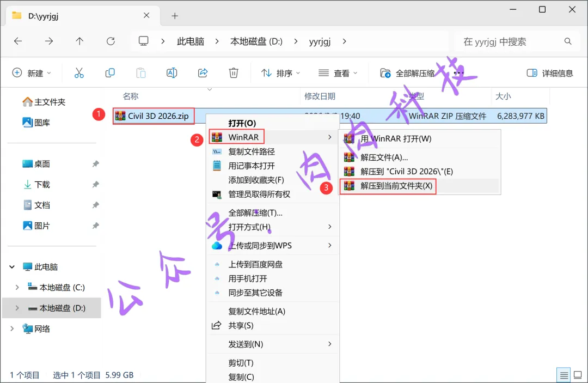588x383 pixels.
Task: Click the Delete trash can icon
Action: pos(234,73)
